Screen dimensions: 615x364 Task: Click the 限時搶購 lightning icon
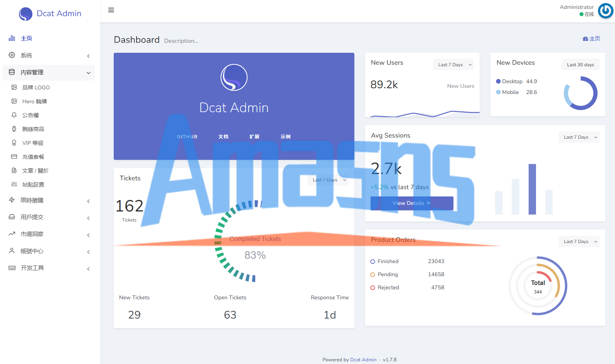tap(12, 200)
